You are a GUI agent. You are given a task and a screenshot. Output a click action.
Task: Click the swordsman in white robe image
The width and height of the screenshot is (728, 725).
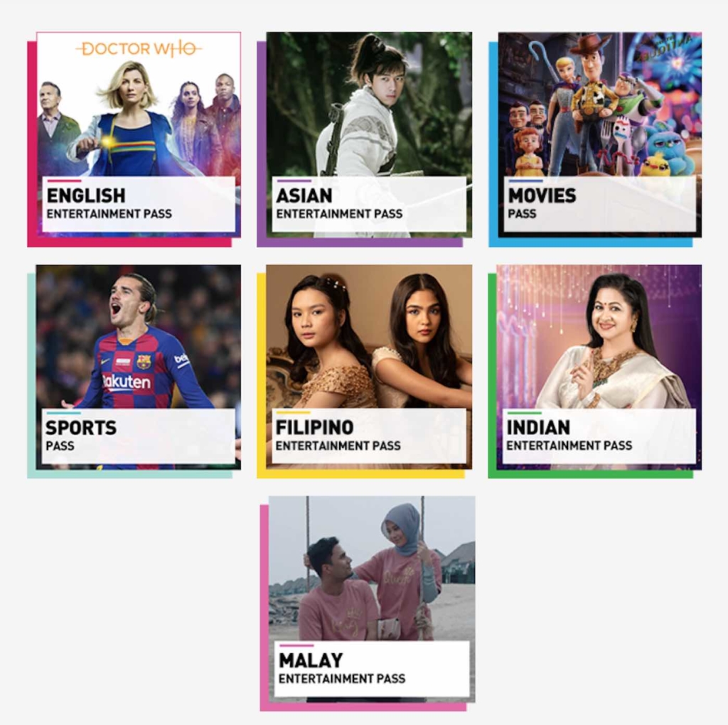pos(369,104)
